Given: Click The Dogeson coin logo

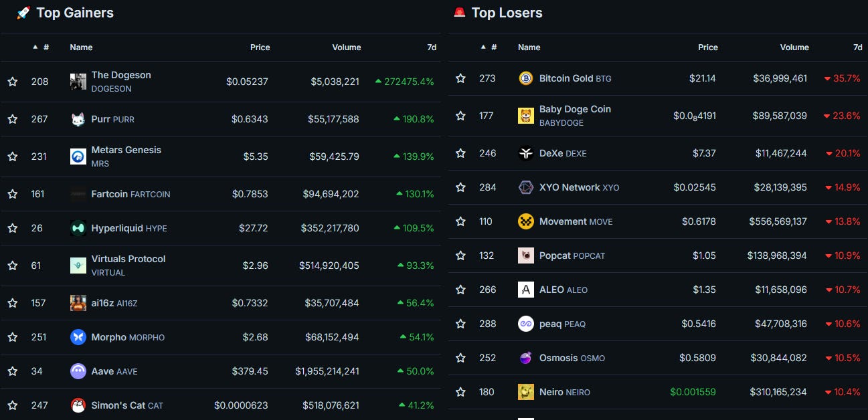Looking at the screenshot, I should point(78,82).
